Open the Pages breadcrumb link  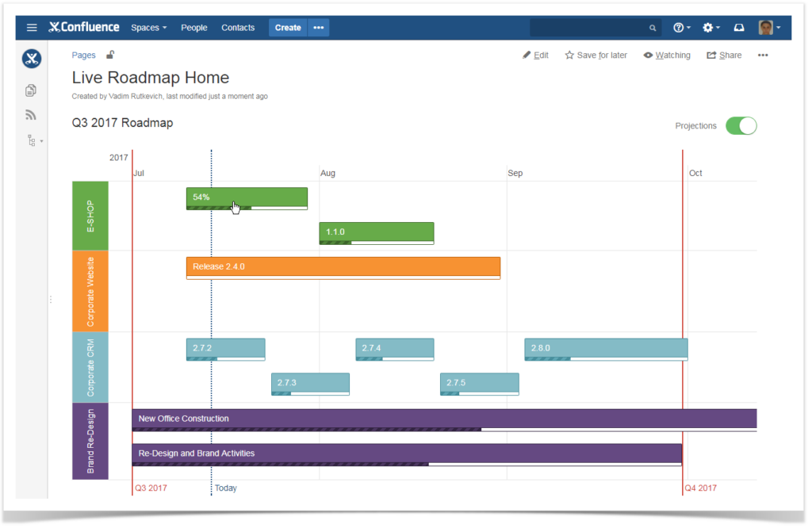[x=83, y=55]
